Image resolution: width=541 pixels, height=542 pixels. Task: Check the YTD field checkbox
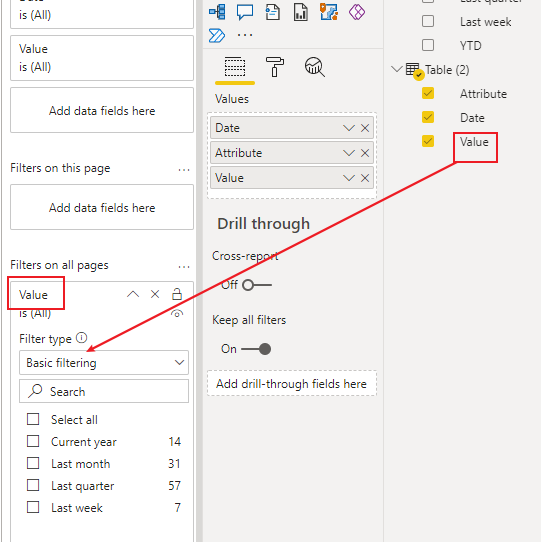click(428, 45)
